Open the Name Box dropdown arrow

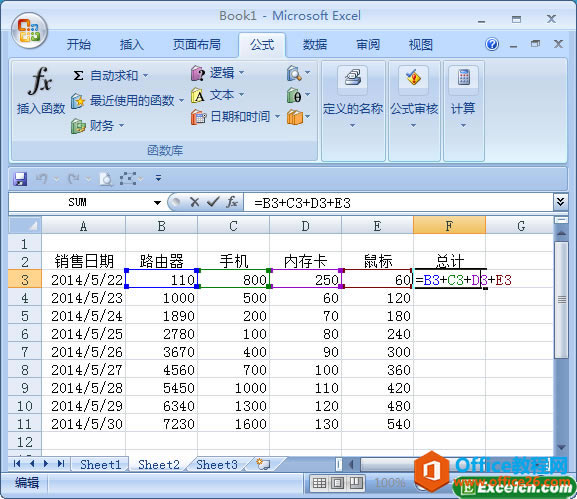point(157,202)
